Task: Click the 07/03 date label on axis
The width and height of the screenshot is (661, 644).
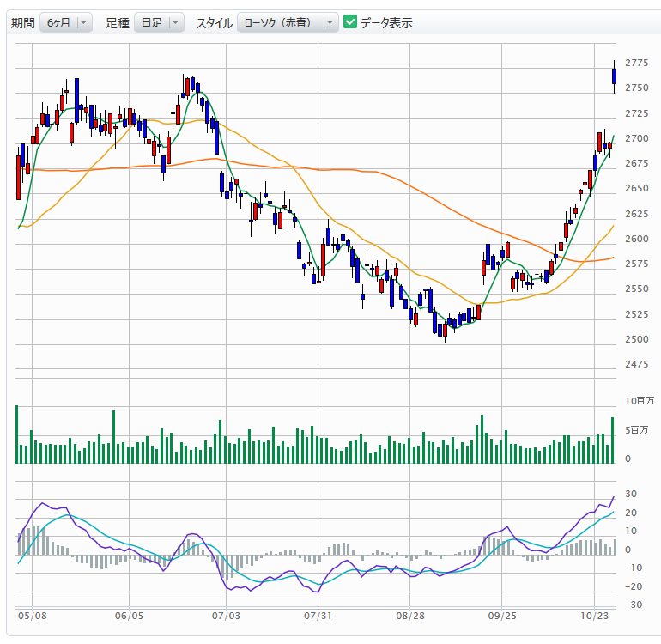Action: [x=224, y=616]
